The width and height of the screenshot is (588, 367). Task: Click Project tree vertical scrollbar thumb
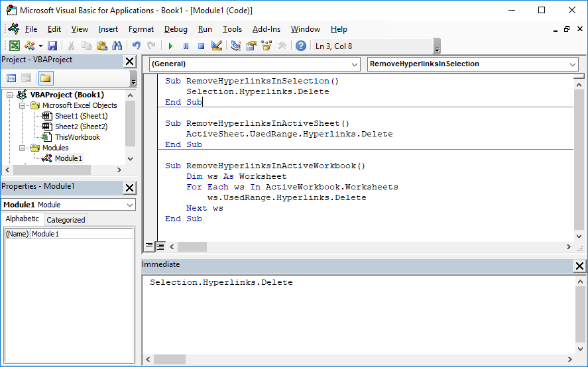tap(130, 124)
